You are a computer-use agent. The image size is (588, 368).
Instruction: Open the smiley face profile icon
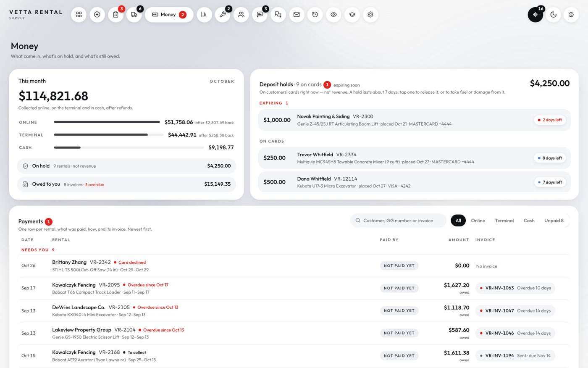coord(571,15)
